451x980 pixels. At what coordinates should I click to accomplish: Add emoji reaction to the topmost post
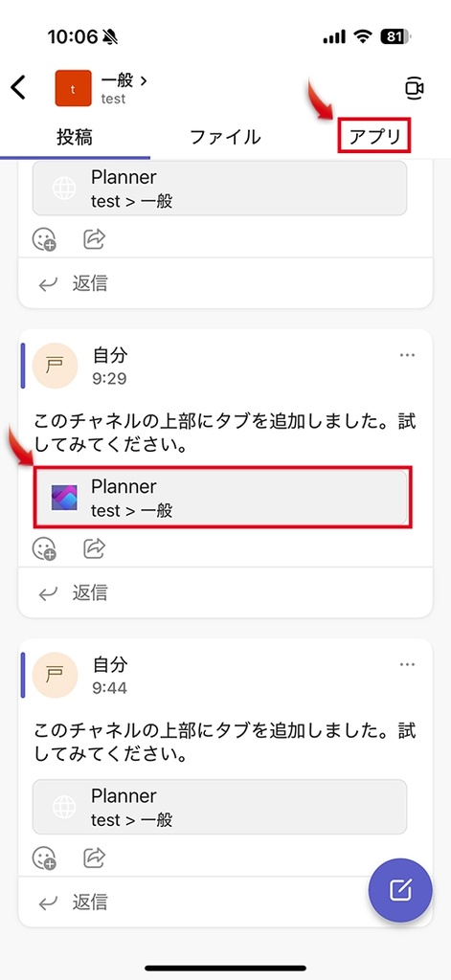[44, 239]
